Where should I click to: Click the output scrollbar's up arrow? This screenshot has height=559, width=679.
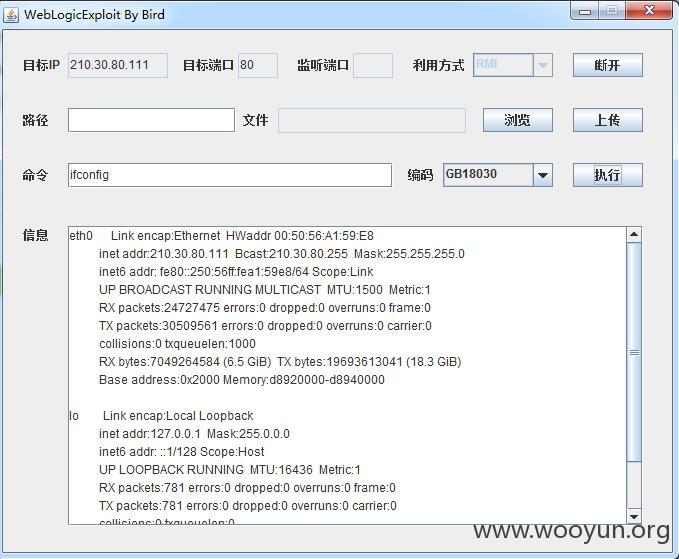click(634, 235)
